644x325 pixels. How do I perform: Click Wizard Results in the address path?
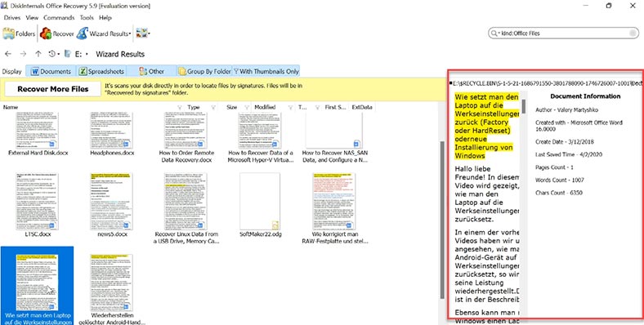120,54
